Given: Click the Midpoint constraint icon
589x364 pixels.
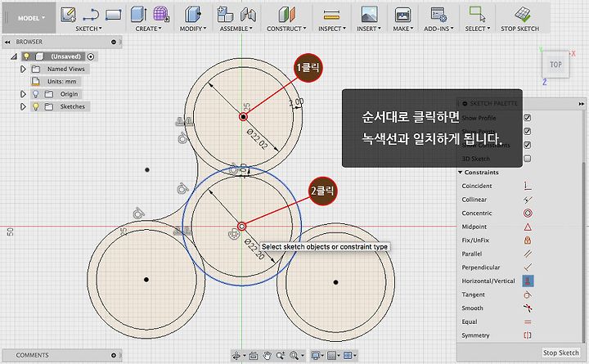Looking at the screenshot, I should [x=528, y=227].
